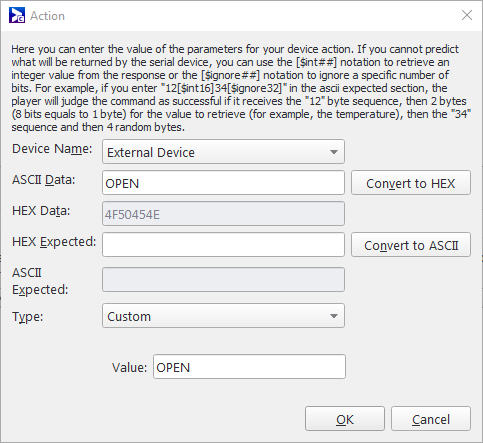Click the Device Name label
Screen dimensions: 483x443
click(52, 149)
